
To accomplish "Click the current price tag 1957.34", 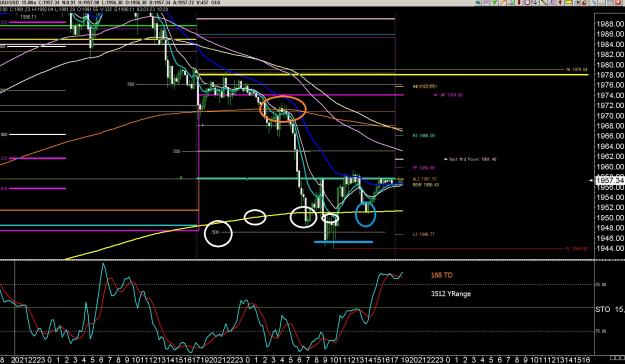I will [x=610, y=181].
